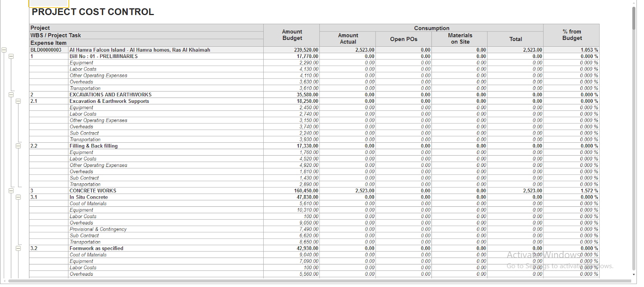Collapse Excavations and Earthworks section toggle
Screen dimensions: 644x287
11,95
